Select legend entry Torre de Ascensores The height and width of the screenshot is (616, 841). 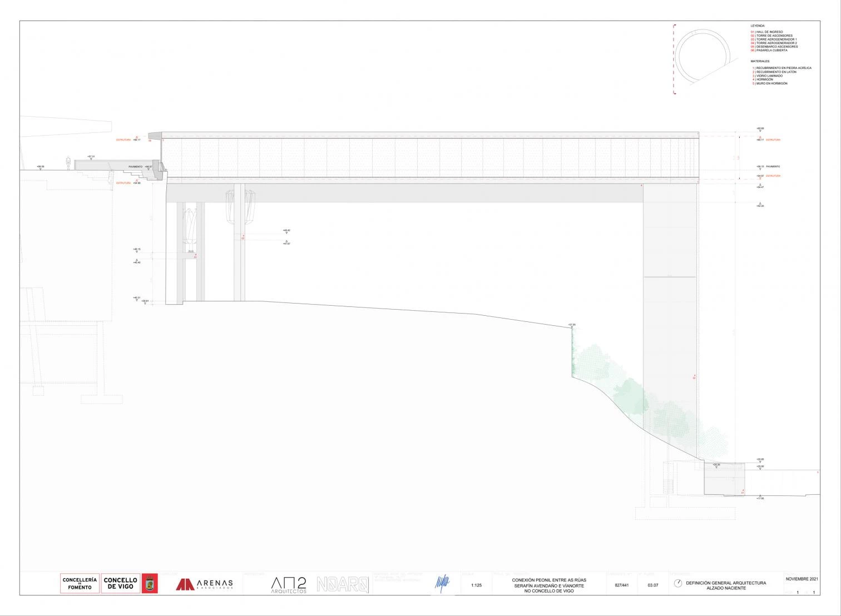pos(771,36)
